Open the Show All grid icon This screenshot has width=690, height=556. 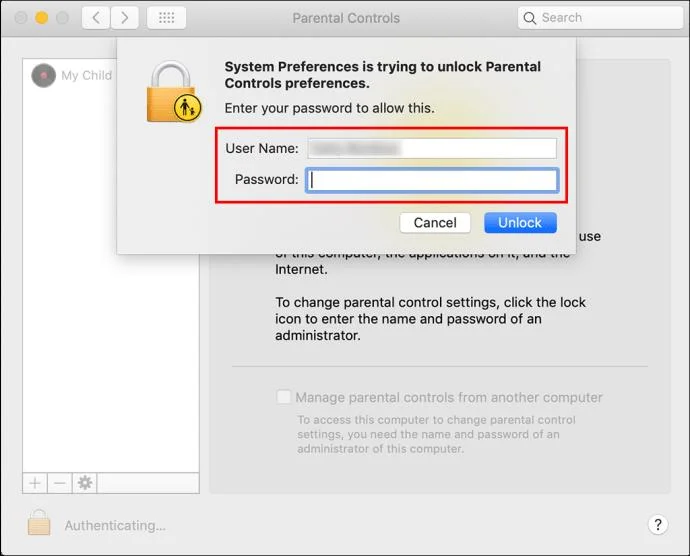166,18
